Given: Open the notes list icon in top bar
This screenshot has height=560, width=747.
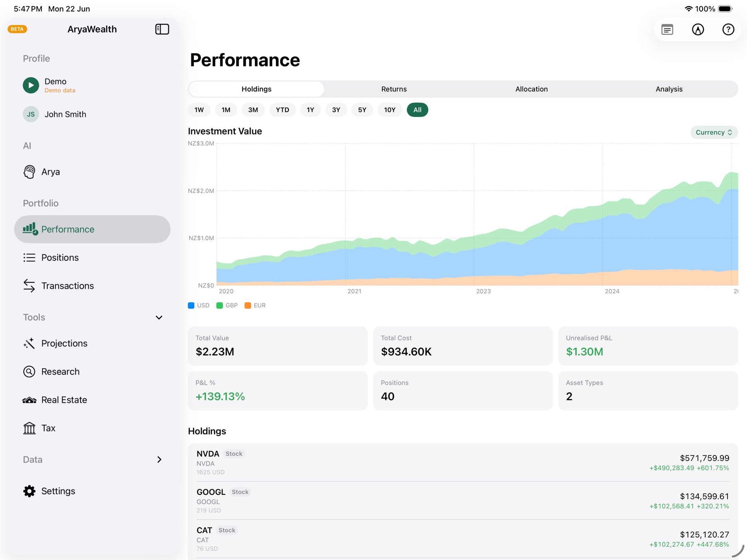Looking at the screenshot, I should (x=667, y=29).
